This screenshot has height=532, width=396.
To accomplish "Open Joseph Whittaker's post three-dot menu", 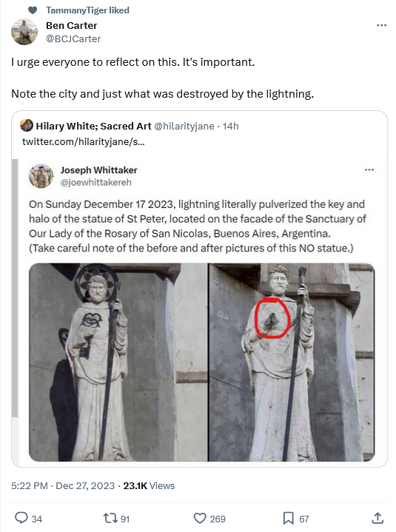I will 369,169.
